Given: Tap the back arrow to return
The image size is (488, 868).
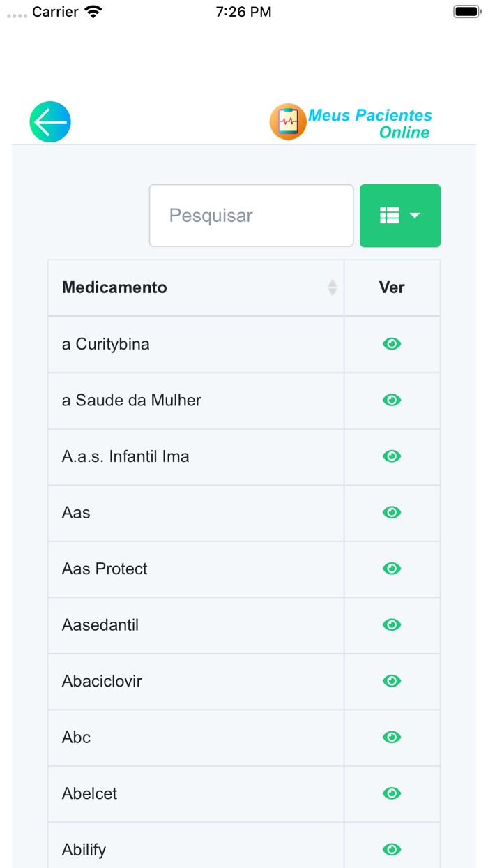Looking at the screenshot, I should tap(49, 121).
